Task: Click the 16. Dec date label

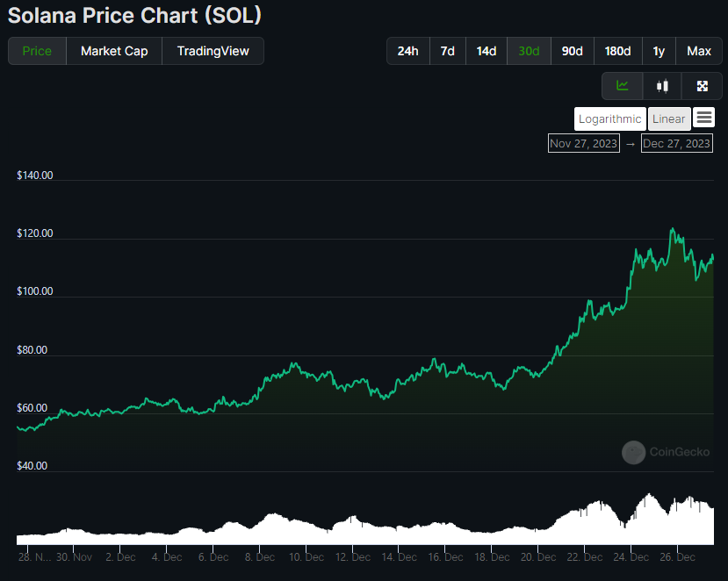Action: (x=446, y=557)
